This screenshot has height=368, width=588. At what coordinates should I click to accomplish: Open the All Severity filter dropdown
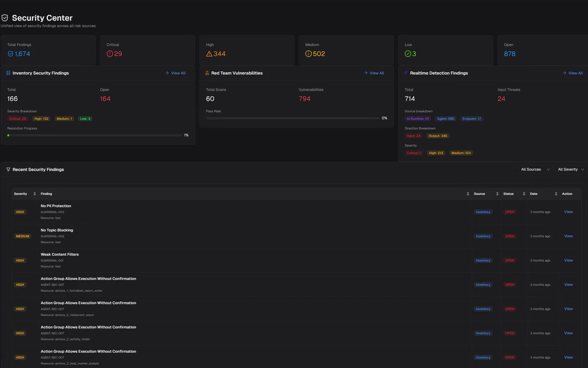(571, 170)
